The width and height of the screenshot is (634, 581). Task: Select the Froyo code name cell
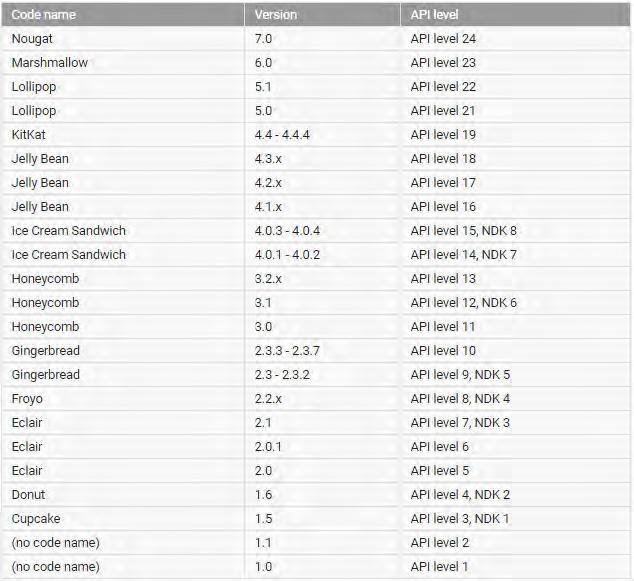123,399
